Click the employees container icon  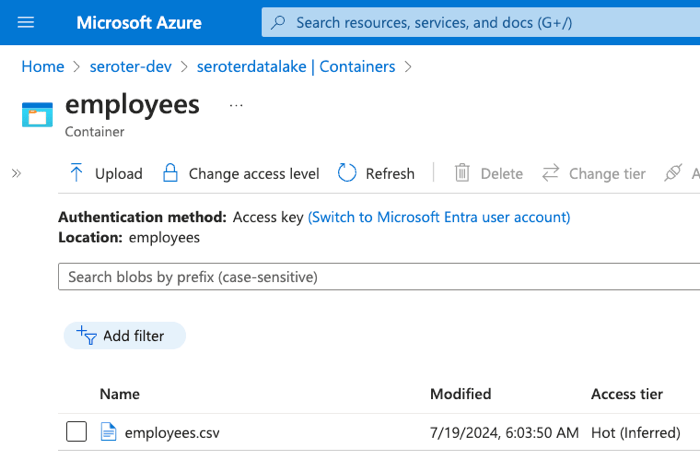click(37, 114)
